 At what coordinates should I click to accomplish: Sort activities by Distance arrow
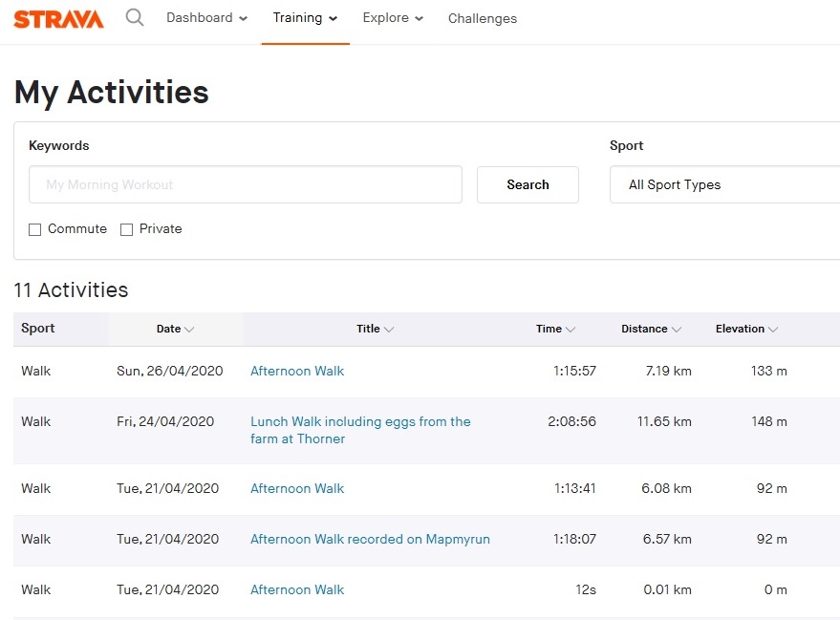click(677, 330)
